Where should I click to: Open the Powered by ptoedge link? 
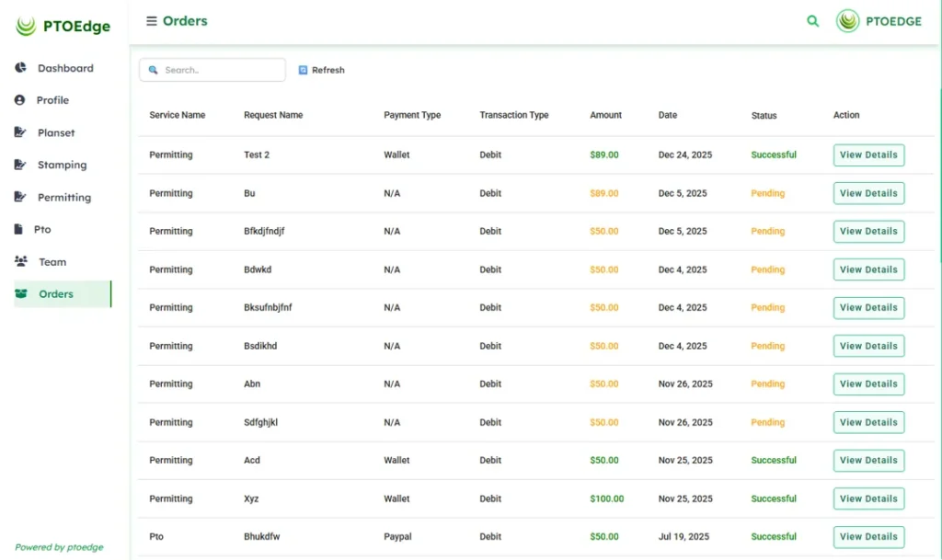click(x=59, y=546)
